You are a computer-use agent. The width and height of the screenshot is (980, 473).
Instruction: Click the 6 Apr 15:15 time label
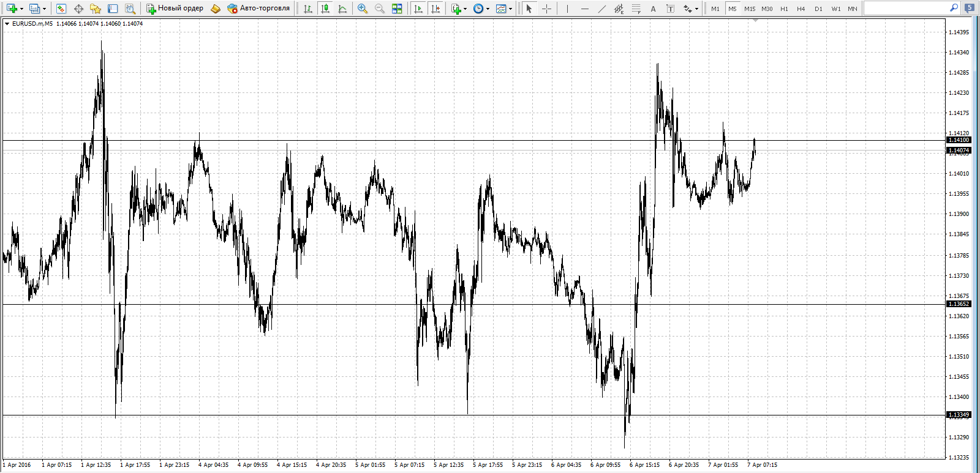644,465
